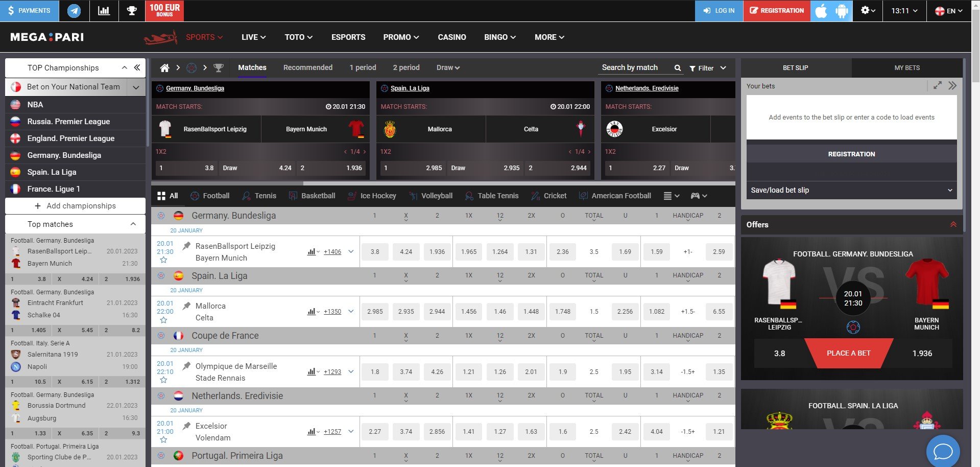The height and width of the screenshot is (467, 980).
Task: Click the LOG IN button
Action: coord(719,11)
